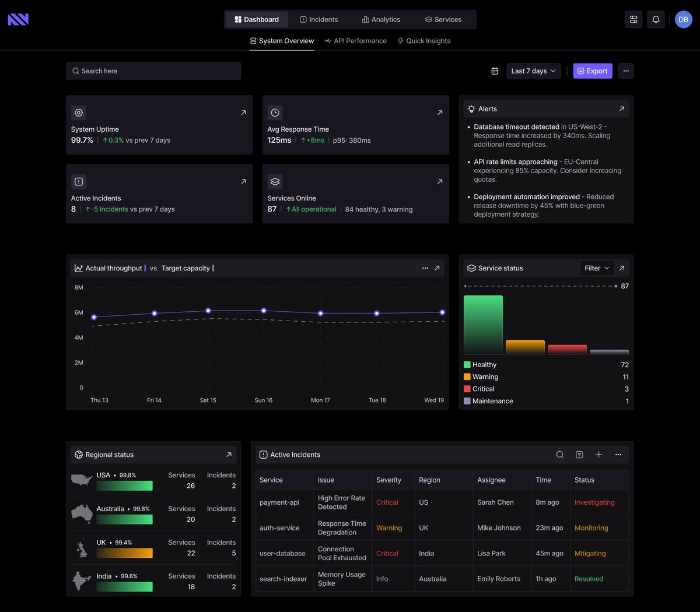Open notifications via the bell icon
The image size is (700, 612).
656,19
